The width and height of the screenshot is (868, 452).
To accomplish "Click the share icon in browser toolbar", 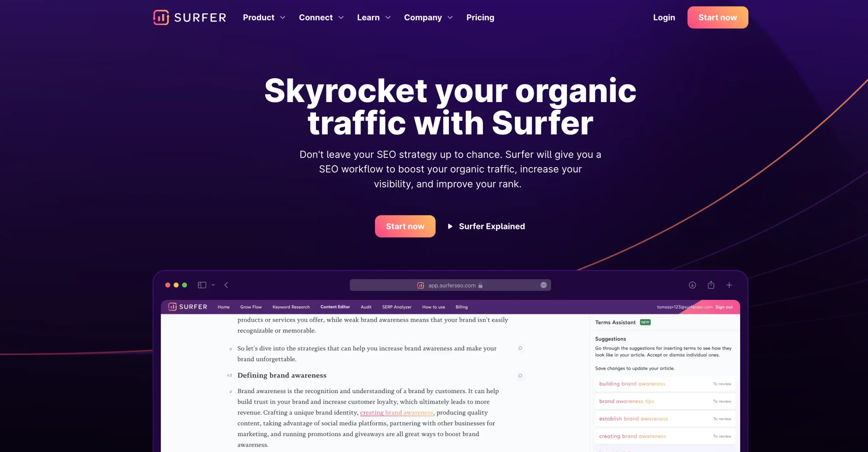I will [x=711, y=285].
